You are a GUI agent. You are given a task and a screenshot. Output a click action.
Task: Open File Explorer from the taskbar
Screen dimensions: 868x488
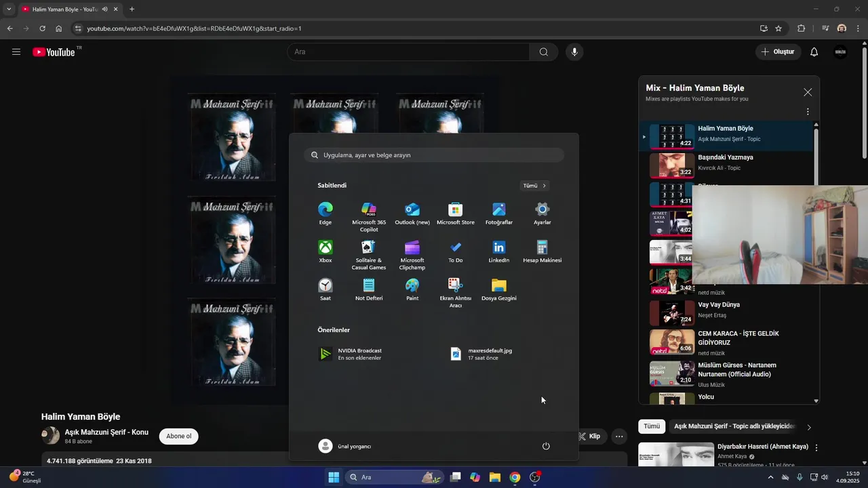click(x=495, y=477)
